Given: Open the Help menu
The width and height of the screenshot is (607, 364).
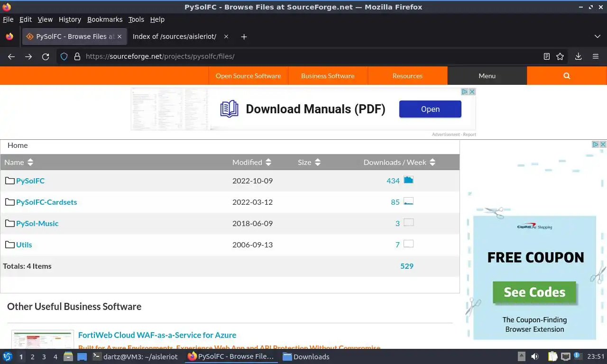Looking at the screenshot, I should click(x=157, y=19).
